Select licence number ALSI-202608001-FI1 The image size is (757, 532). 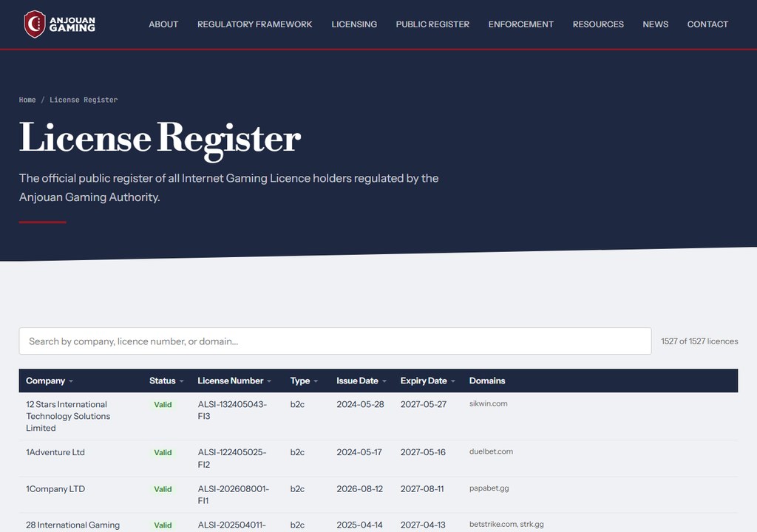click(233, 495)
